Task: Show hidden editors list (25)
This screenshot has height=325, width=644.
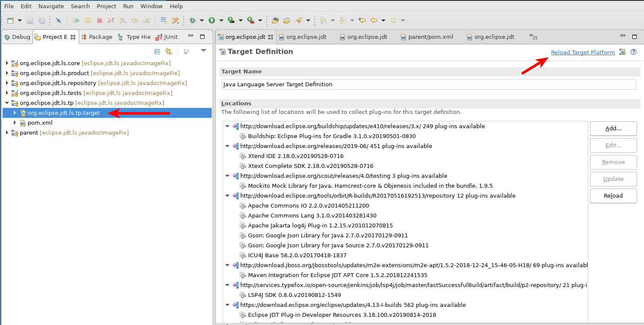Action: (533, 37)
